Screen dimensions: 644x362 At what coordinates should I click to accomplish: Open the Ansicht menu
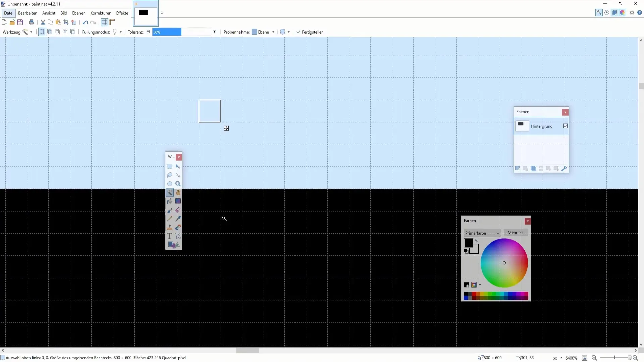pyautogui.click(x=49, y=13)
